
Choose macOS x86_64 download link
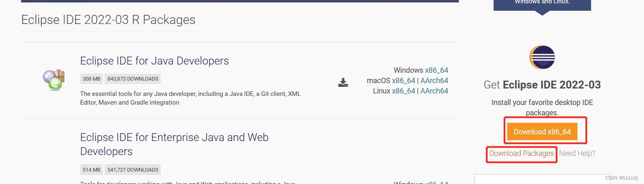pyautogui.click(x=403, y=81)
